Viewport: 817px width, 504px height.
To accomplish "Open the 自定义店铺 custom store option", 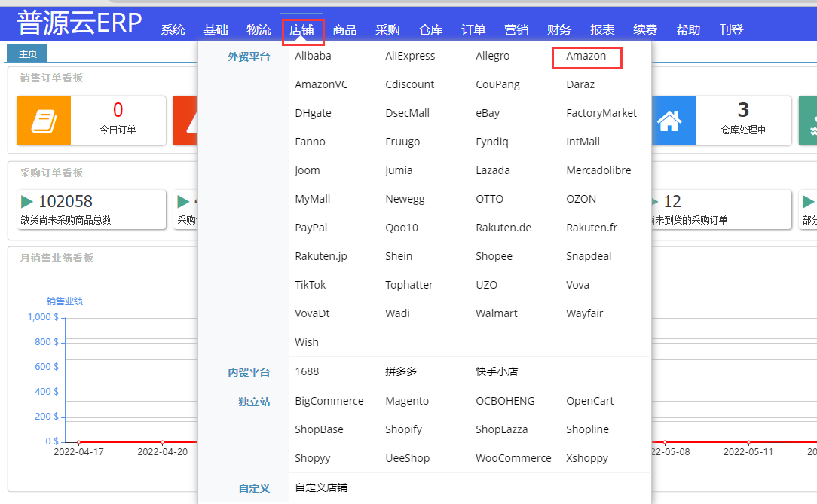I will coord(322,488).
